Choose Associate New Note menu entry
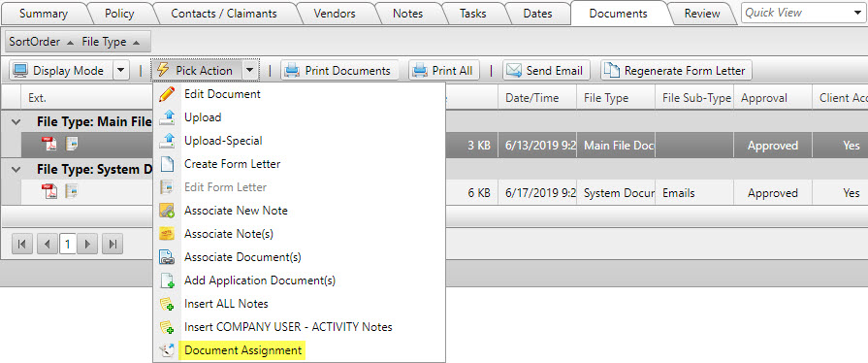Image resolution: width=868 pixels, height=363 pixels. click(299, 211)
